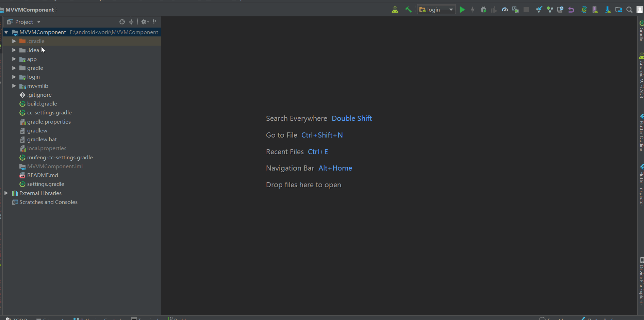Screen dimensions: 644x320
Task: Expand the .idea folder arrow
Action: pyautogui.click(x=14, y=50)
